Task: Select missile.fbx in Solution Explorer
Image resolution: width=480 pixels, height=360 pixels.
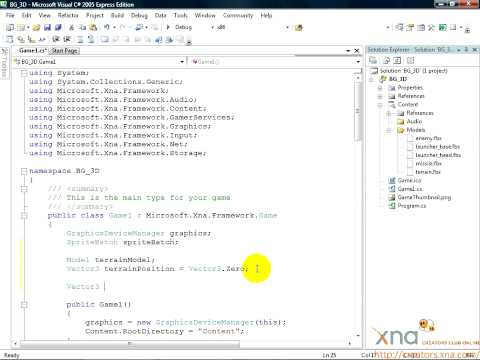Action: pos(428,164)
